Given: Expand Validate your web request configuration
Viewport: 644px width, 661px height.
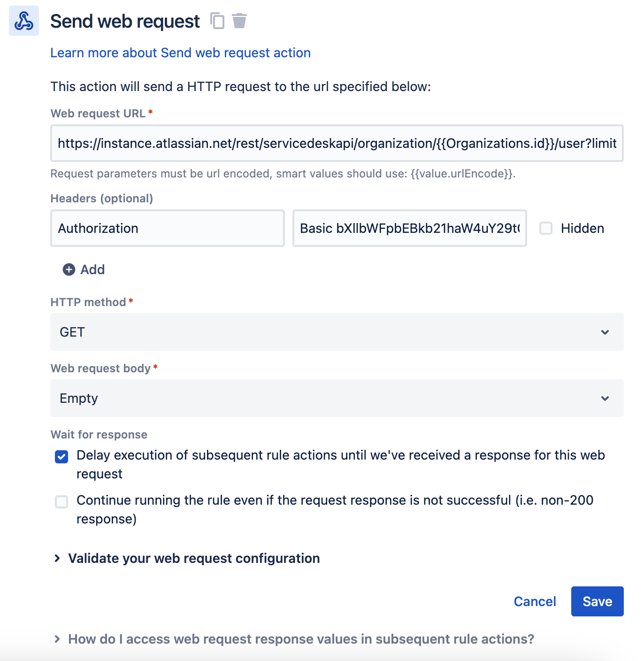Looking at the screenshot, I should pyautogui.click(x=194, y=558).
